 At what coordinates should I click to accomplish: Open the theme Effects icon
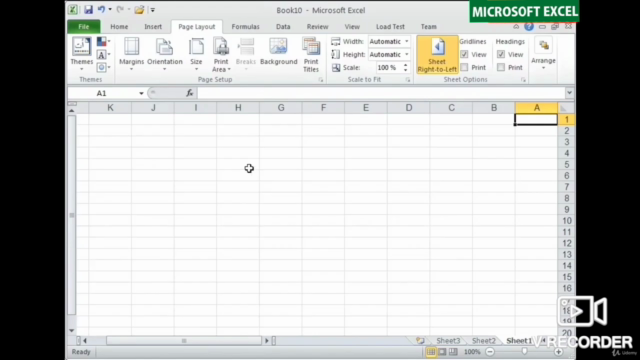coord(102,67)
